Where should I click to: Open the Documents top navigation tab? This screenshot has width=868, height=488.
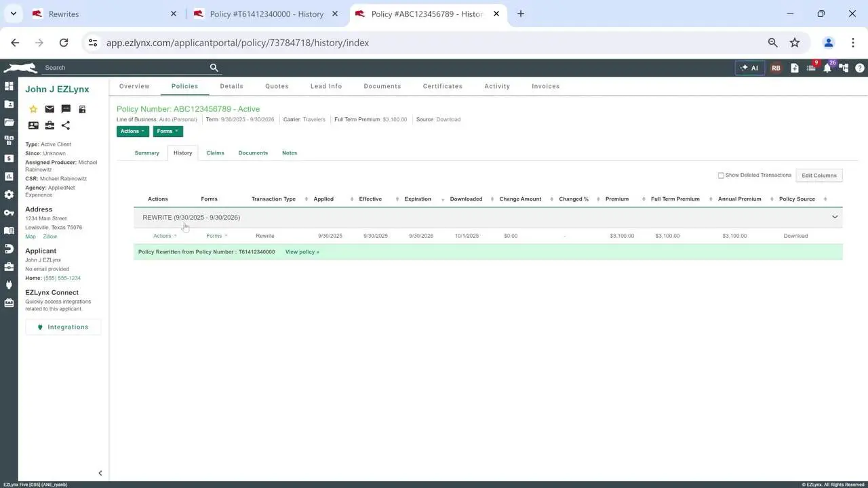(x=382, y=86)
